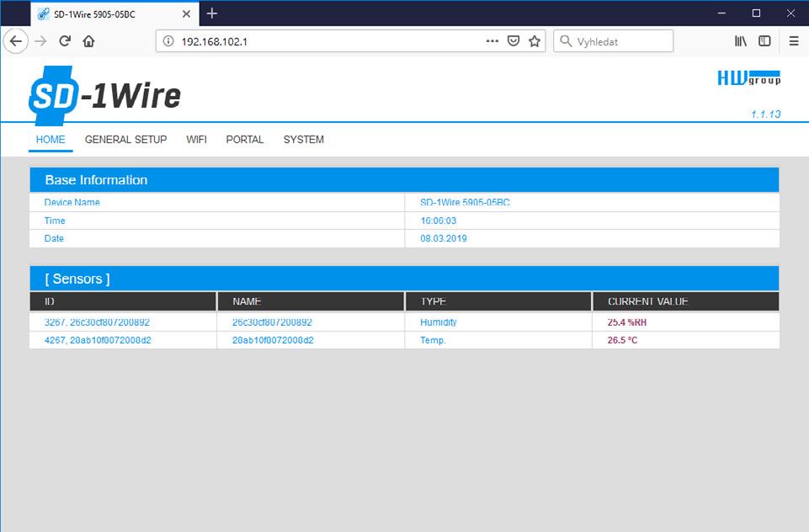Click the CURRENT VALUE column header
Image resolution: width=809 pixels, height=532 pixels.
tap(686, 301)
